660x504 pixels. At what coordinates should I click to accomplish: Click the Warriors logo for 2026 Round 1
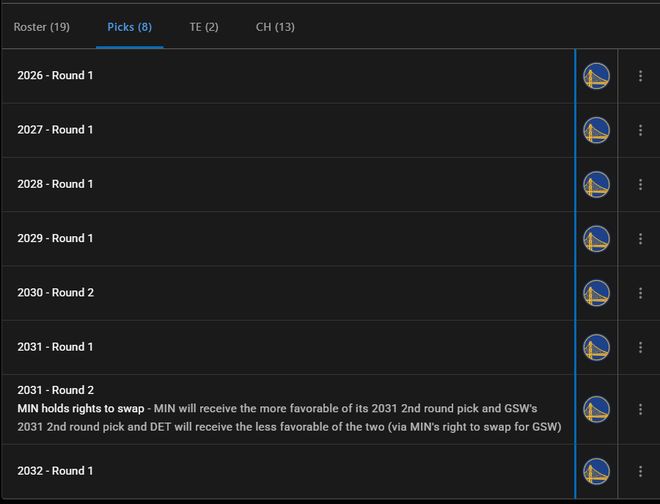click(596, 76)
